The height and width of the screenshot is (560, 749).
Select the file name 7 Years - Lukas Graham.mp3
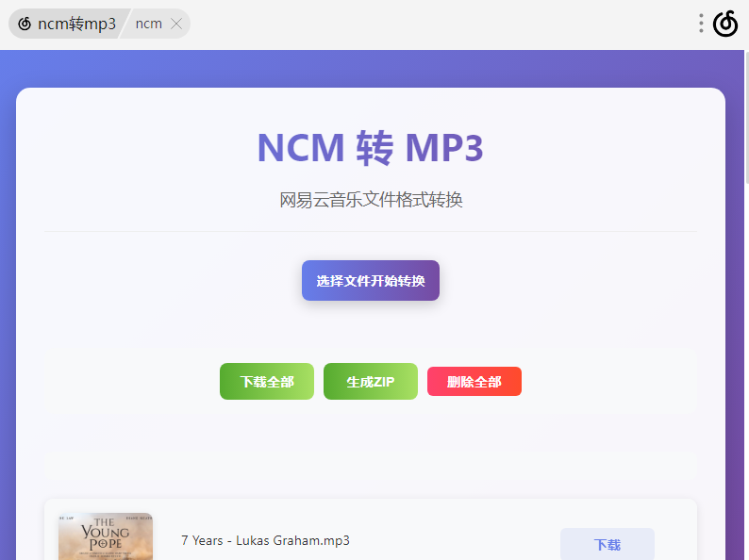266,540
